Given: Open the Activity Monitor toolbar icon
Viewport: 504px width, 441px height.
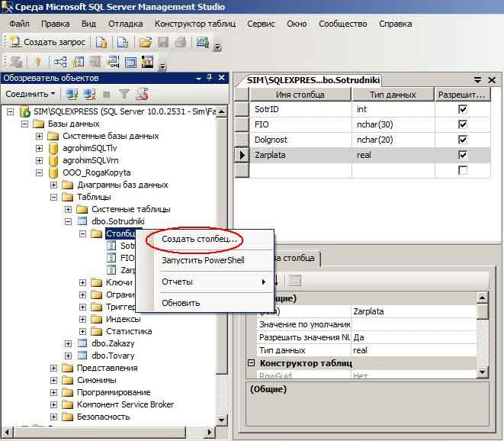Looking at the screenshot, I should [x=203, y=43].
